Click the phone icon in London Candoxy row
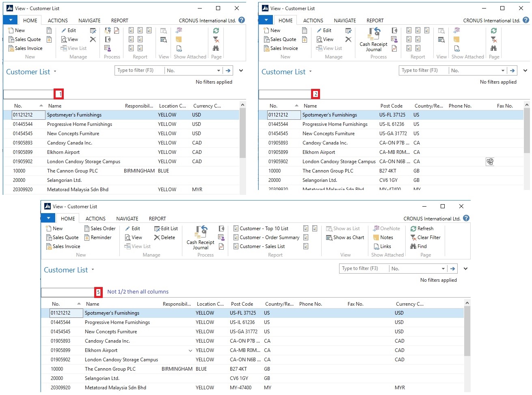532x395 pixels. 490,162
